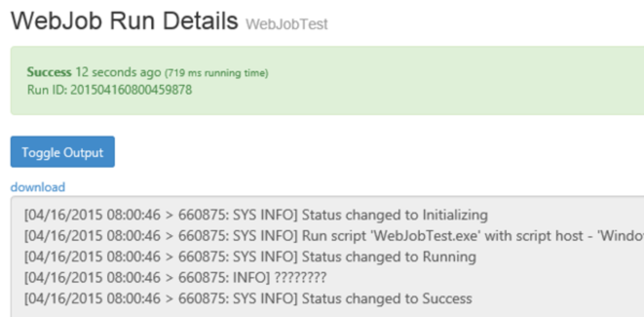This screenshot has width=644, height=317.
Task: Click the bold Success status label
Action: click(x=49, y=72)
